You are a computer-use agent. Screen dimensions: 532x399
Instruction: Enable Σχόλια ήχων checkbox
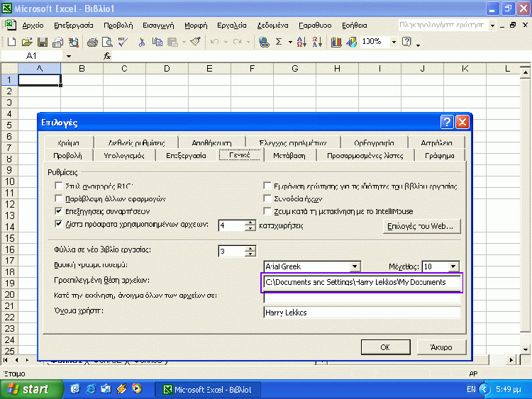pos(267,198)
